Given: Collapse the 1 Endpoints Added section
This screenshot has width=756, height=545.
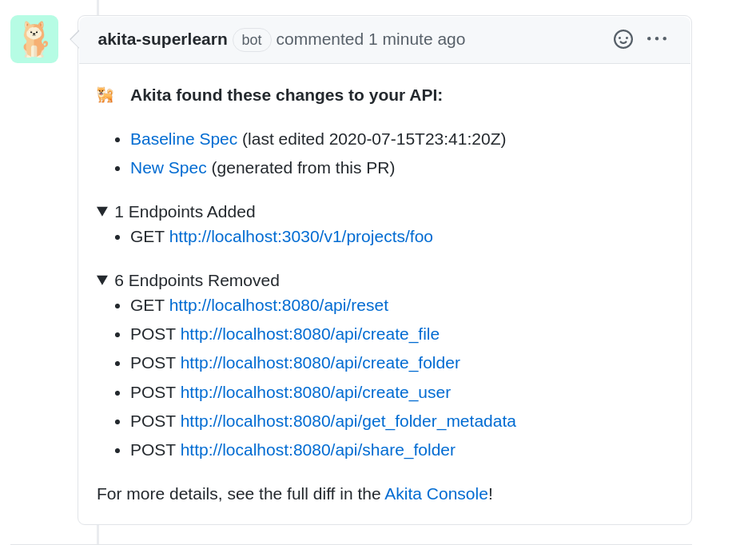Looking at the screenshot, I should [x=102, y=212].
